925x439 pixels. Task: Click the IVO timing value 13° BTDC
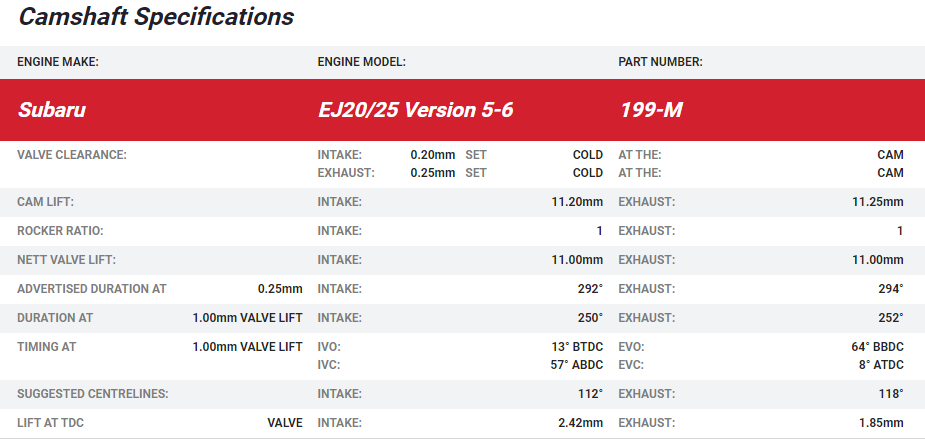coord(570,347)
